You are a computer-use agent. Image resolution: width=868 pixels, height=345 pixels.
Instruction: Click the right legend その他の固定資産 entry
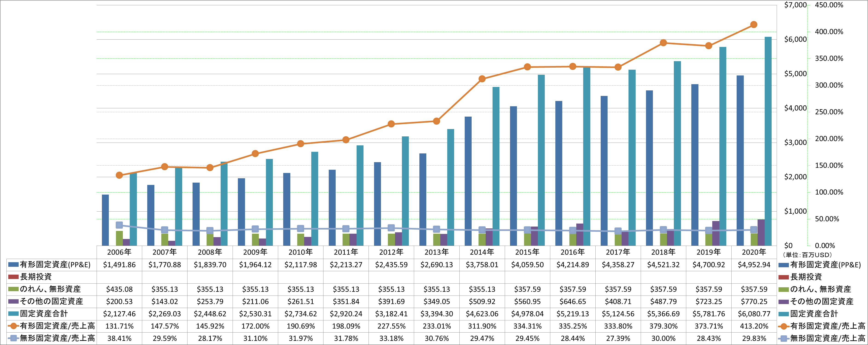(816, 301)
